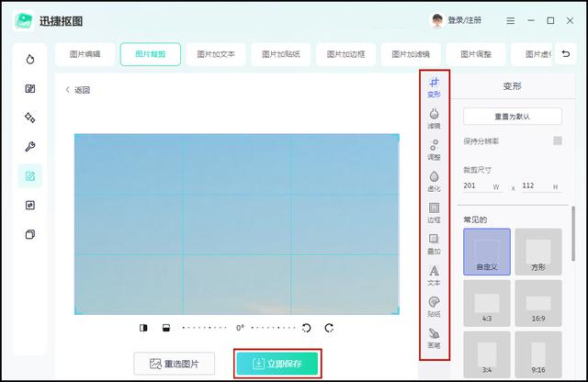Select the 画笔 brush tool

point(434,338)
